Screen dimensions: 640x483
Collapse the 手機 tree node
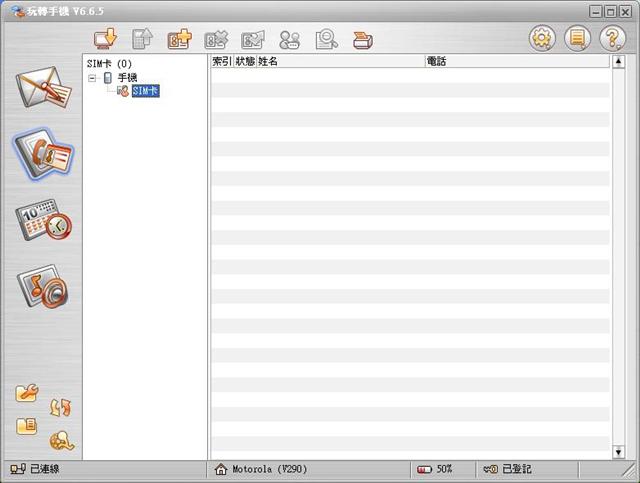click(92, 78)
